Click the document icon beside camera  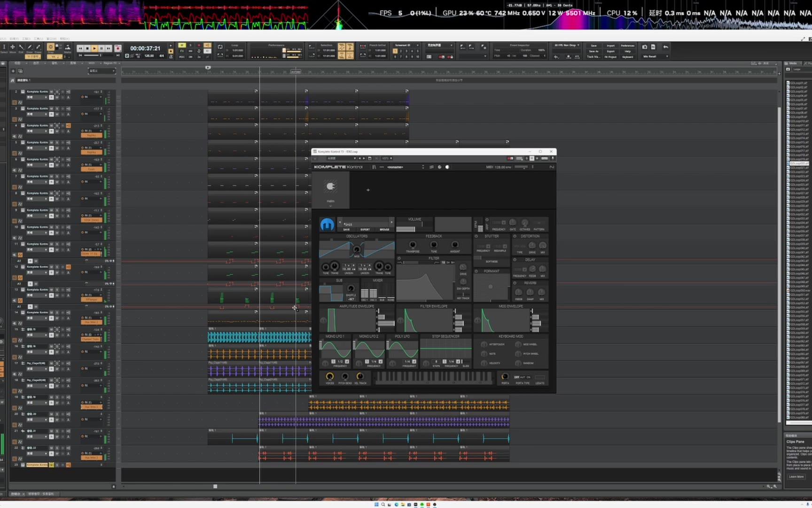[653, 47]
